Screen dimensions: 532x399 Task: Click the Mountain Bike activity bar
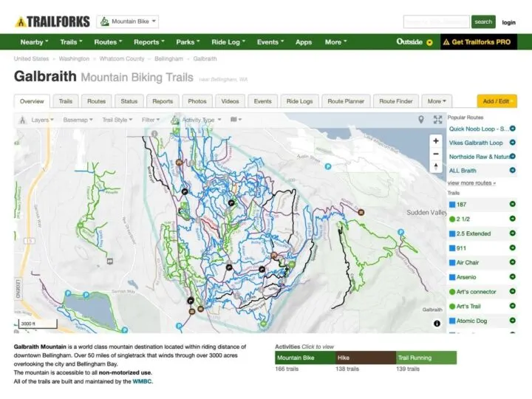click(305, 358)
